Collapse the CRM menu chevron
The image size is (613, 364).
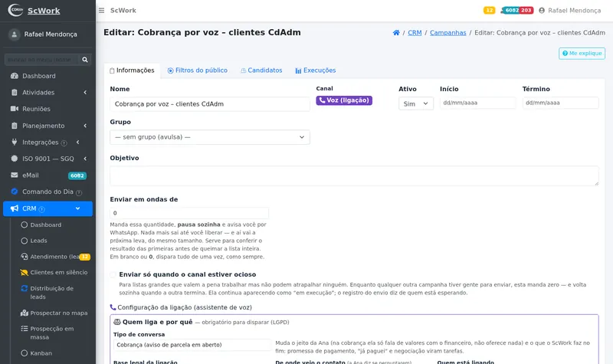click(78, 208)
